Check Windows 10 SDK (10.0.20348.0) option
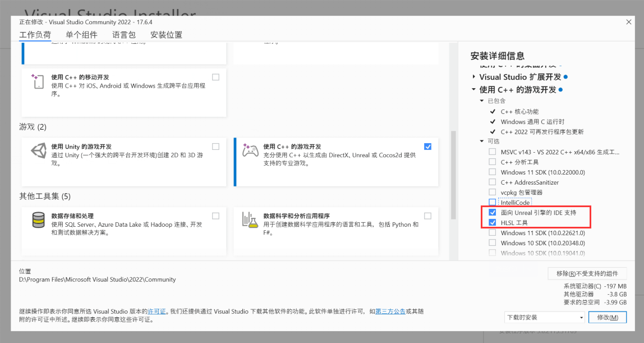Screen dimensions: 644x343 pos(492,243)
